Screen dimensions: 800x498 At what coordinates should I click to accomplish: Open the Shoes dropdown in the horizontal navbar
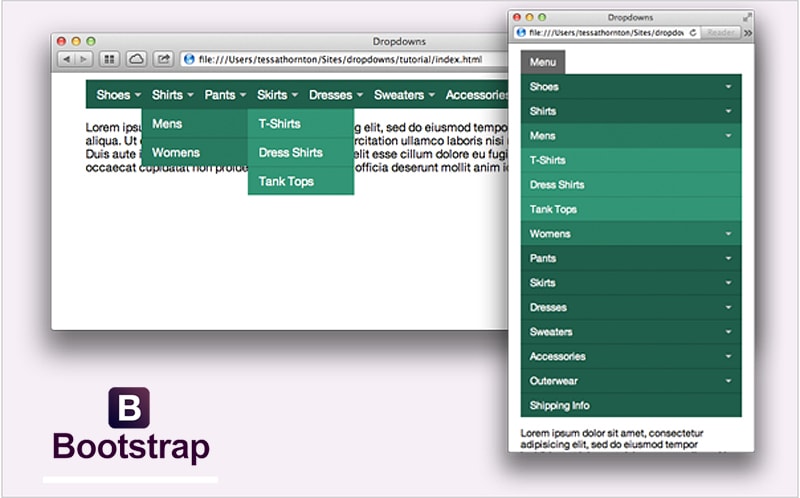coord(118,95)
